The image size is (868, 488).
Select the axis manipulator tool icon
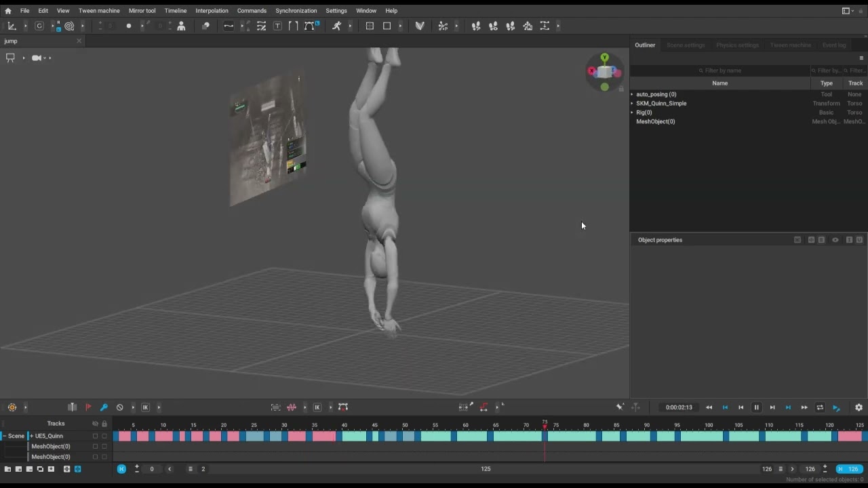pos(12,26)
